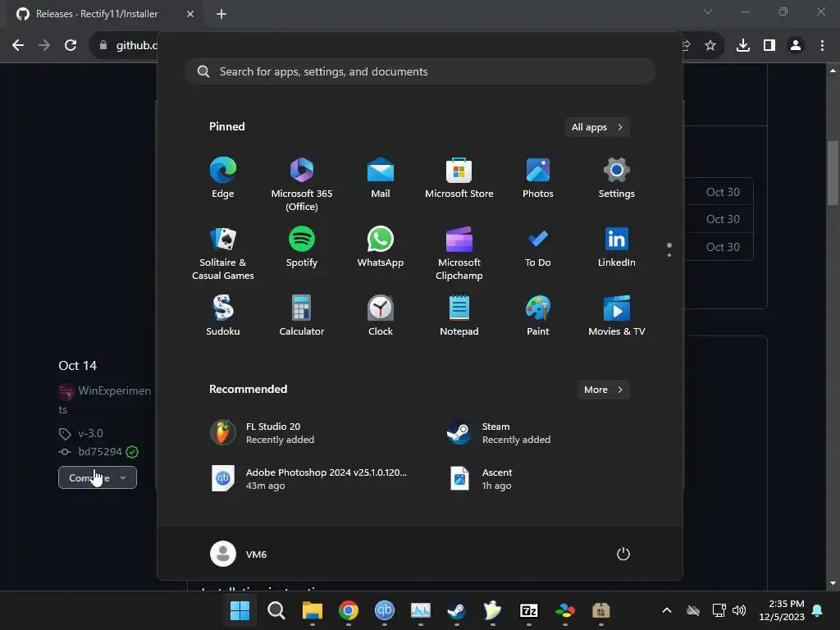This screenshot has width=840, height=630.
Task: Open the clock showing 2:35 PM
Action: (x=782, y=610)
